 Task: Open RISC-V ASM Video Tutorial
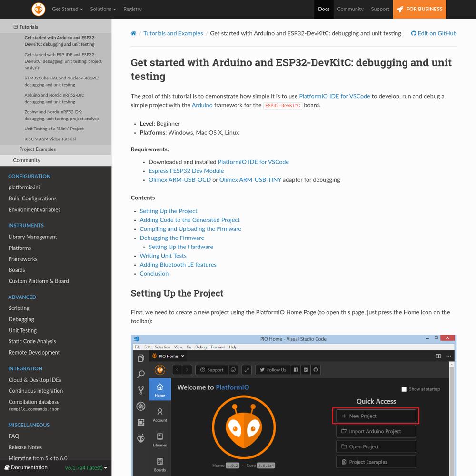pyautogui.click(x=50, y=139)
